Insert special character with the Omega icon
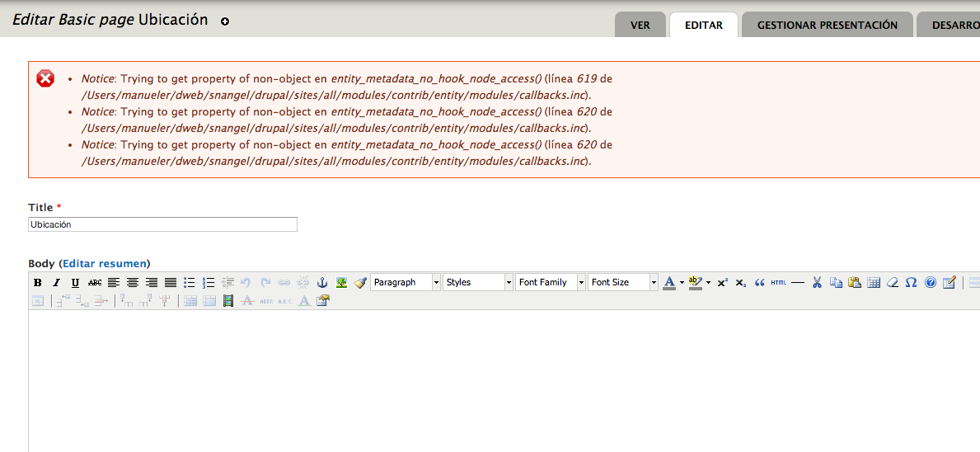Viewport: 980px width, 452px height. (911, 282)
